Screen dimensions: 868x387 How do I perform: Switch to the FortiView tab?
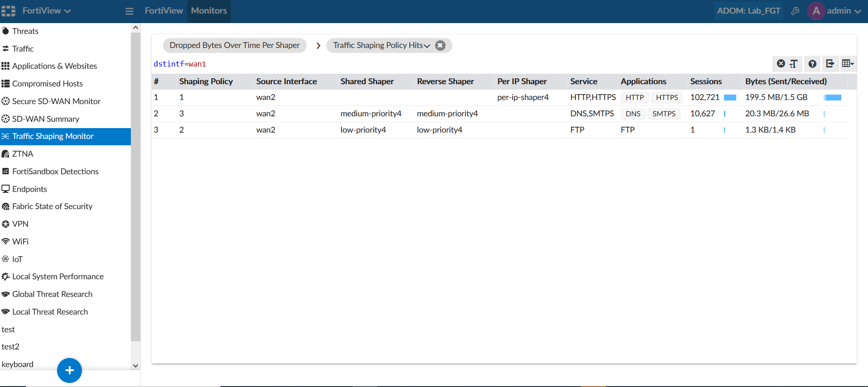164,11
